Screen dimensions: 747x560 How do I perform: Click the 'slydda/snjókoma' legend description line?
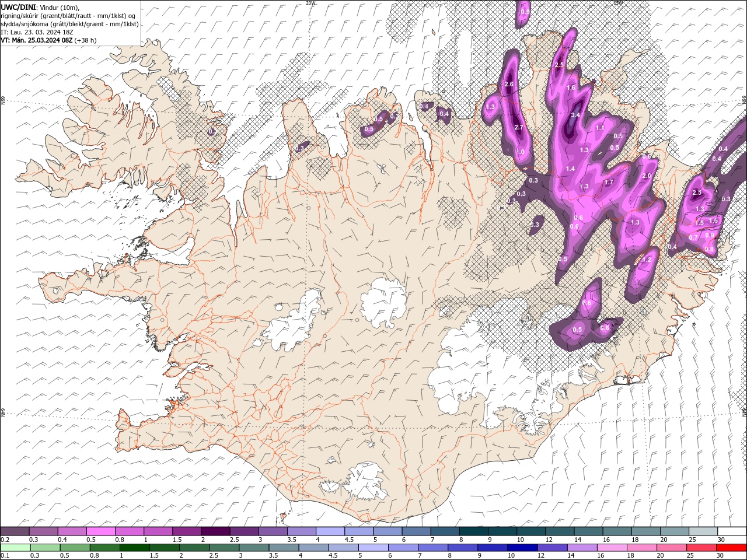69,24
